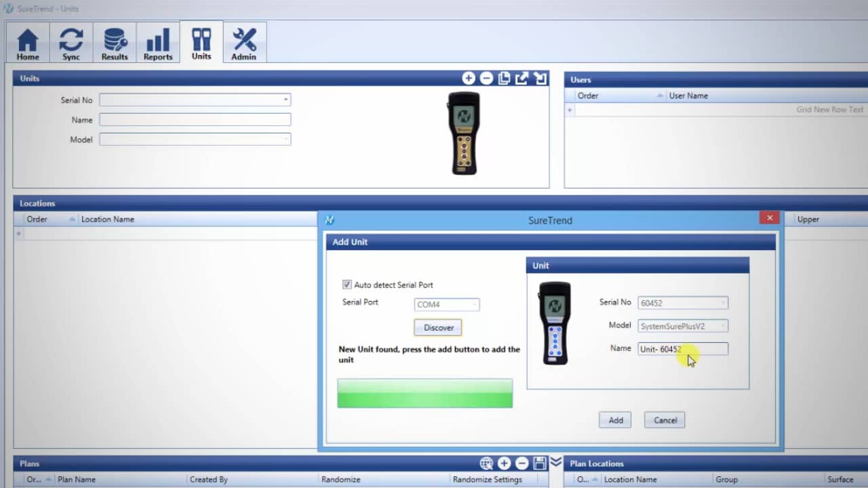The width and height of the screenshot is (868, 488).
Task: Click the save disk icon in Plans header
Action: (x=540, y=464)
